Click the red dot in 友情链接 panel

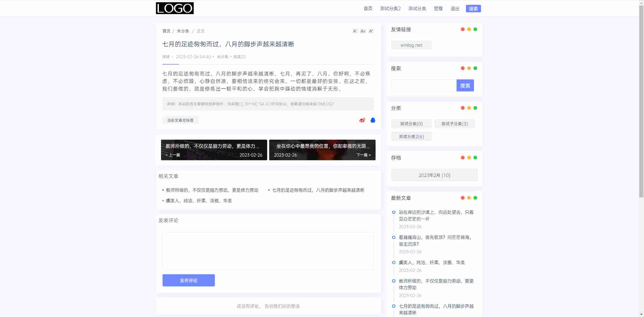pos(463,29)
